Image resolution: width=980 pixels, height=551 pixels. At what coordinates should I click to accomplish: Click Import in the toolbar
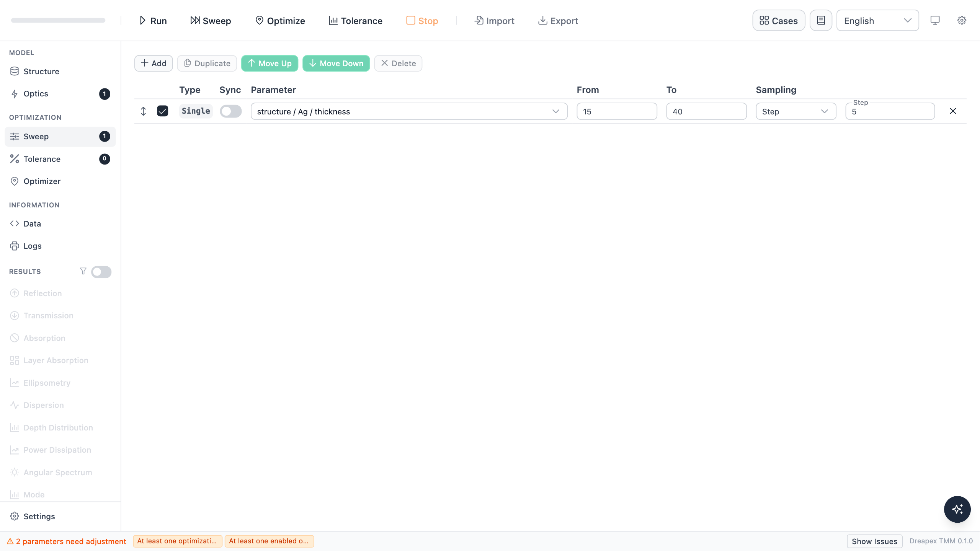tap(494, 21)
